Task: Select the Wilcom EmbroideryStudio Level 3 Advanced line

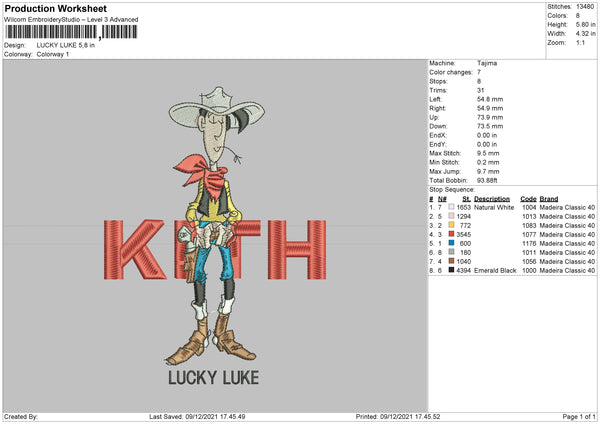Action: [x=71, y=20]
